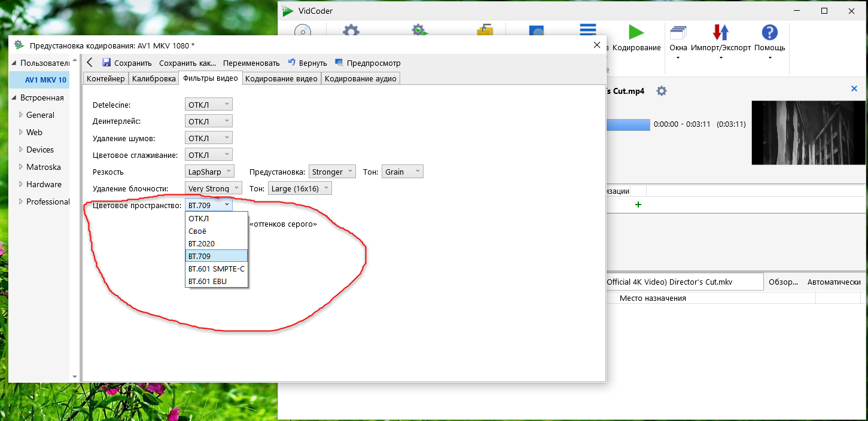
Task: Open Предпросмотр preview from preset toolbar
Action: click(x=368, y=63)
